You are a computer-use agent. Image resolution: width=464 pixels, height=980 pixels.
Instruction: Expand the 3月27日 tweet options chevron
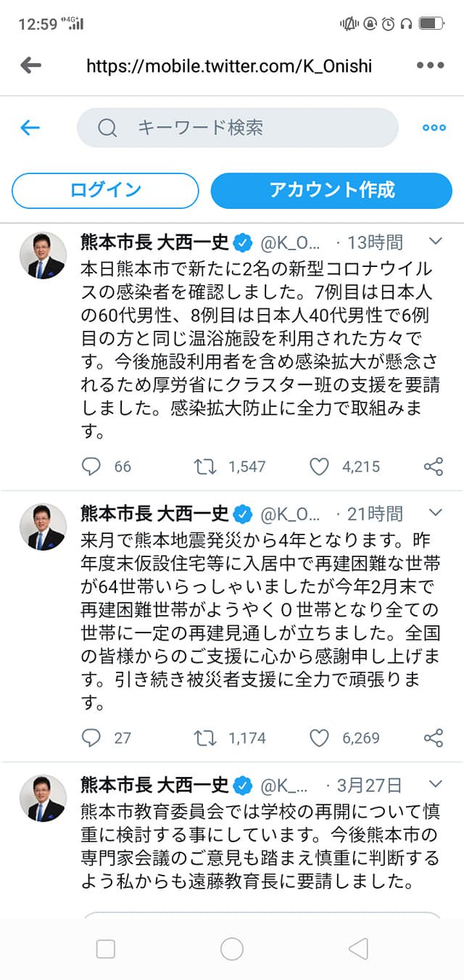click(436, 784)
